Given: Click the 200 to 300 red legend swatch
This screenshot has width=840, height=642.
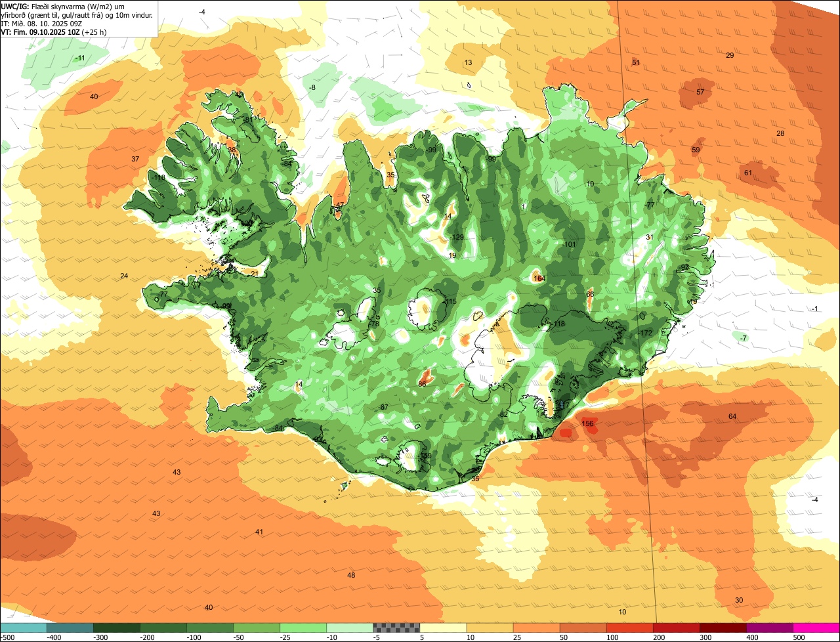Looking at the screenshot, I should (676, 628).
